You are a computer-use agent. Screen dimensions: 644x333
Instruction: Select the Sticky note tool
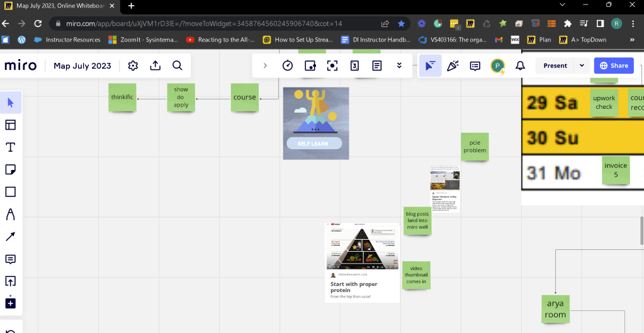(x=10, y=169)
